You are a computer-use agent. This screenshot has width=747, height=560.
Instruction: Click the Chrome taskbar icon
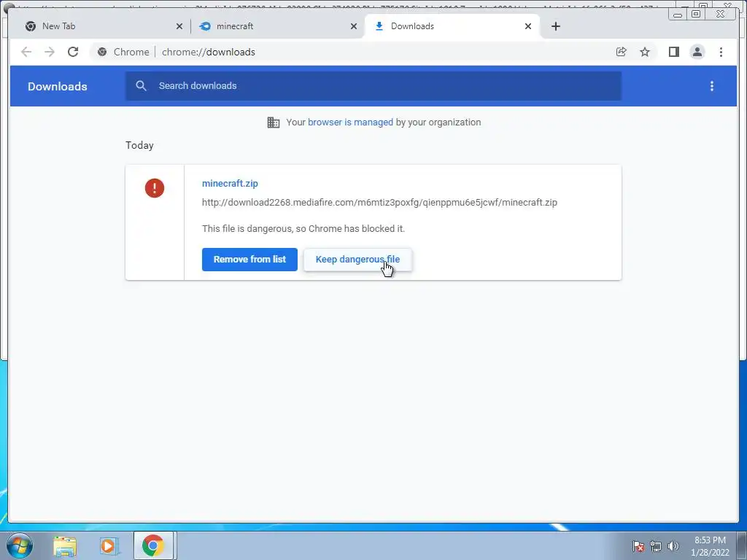[x=153, y=545]
